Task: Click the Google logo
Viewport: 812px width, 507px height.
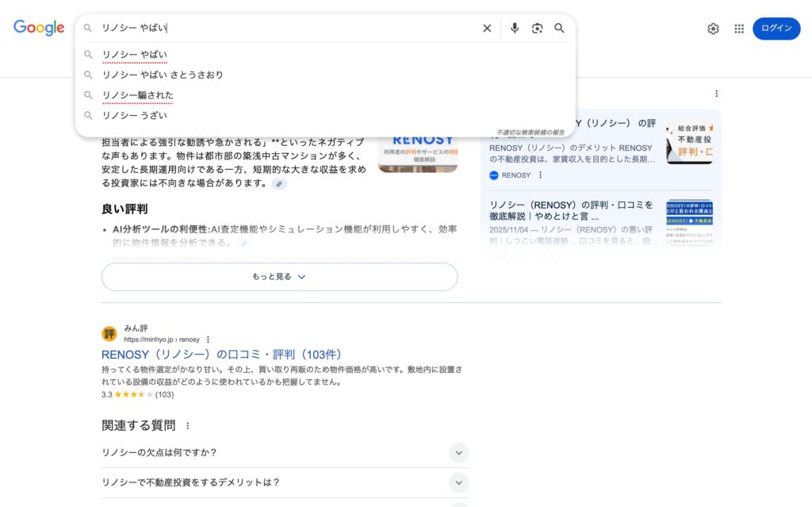Action: point(39,29)
